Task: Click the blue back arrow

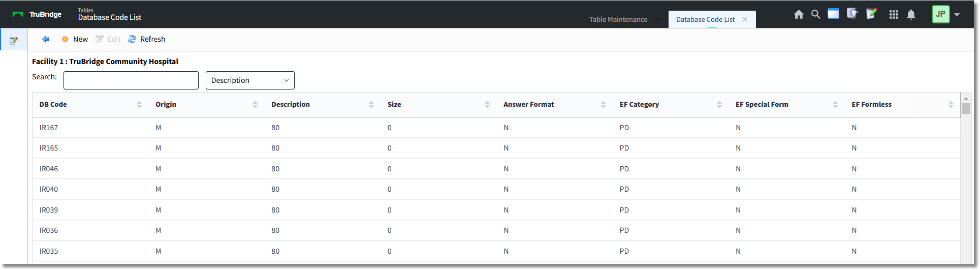Action: (x=46, y=39)
